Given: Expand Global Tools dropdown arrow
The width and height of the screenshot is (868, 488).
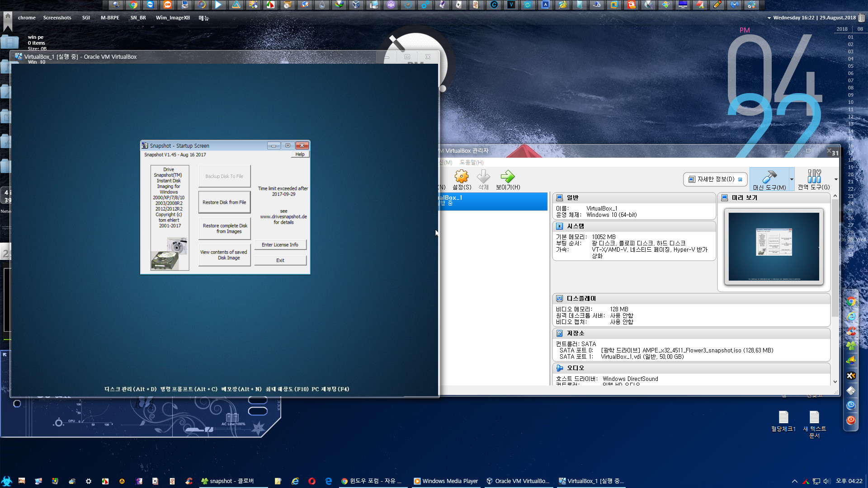Looking at the screenshot, I should [x=836, y=179].
